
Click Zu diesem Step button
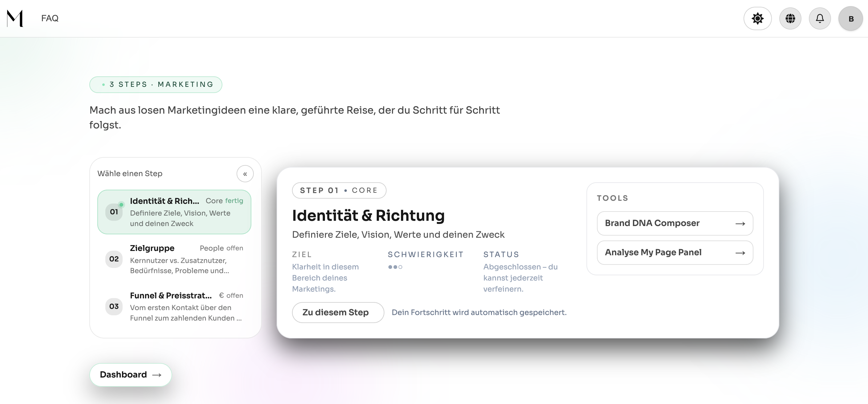pos(338,312)
